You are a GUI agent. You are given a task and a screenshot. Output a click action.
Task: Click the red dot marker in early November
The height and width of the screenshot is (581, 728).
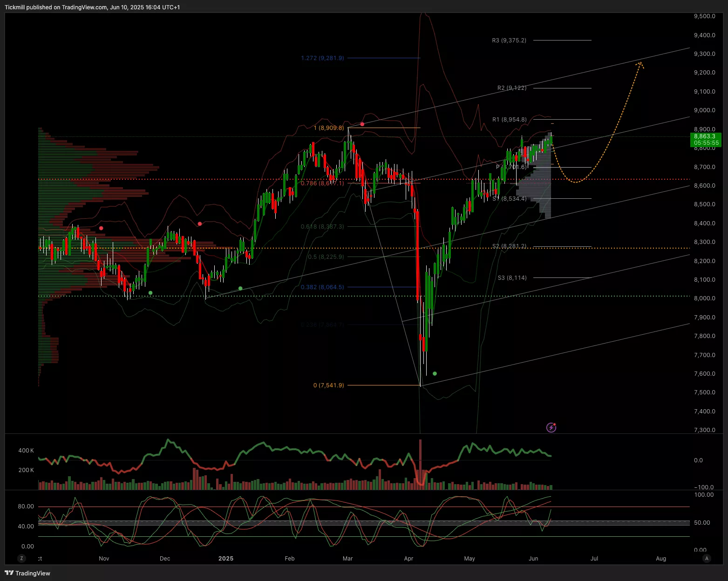click(101, 228)
